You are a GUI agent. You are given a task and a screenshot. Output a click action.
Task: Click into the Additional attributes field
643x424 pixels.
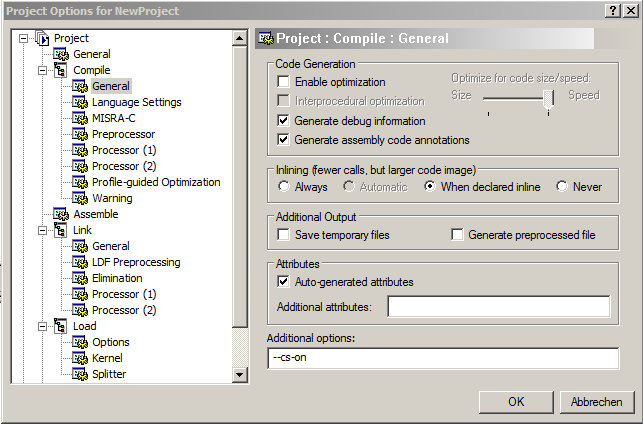pos(499,307)
